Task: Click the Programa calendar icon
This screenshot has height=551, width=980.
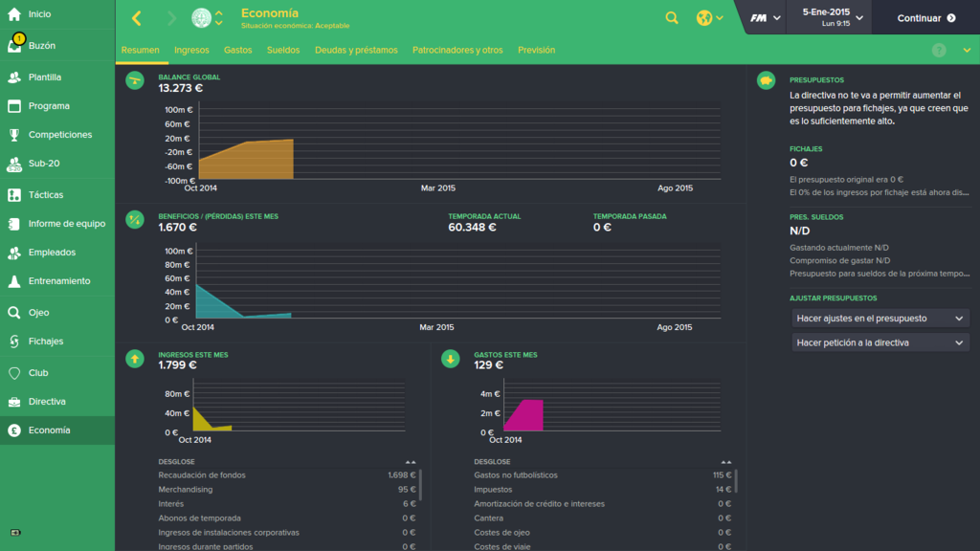Action: tap(14, 106)
